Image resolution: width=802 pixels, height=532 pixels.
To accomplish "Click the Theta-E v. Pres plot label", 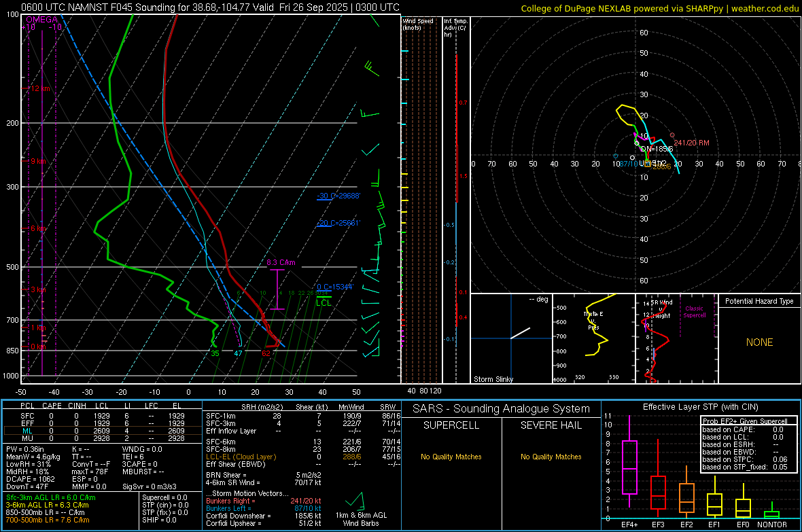I will (x=593, y=320).
